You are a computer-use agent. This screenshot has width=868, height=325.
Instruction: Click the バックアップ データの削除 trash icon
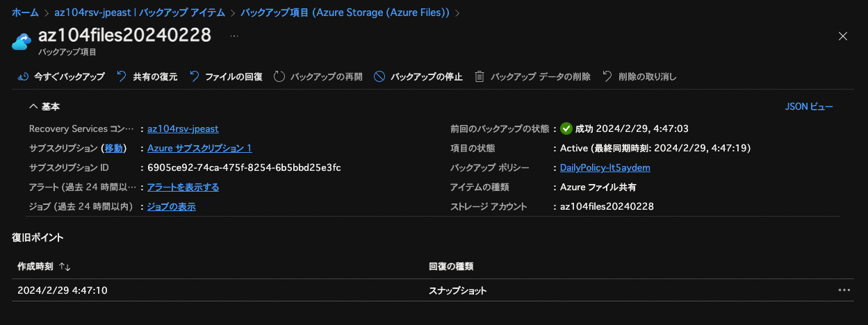click(480, 76)
